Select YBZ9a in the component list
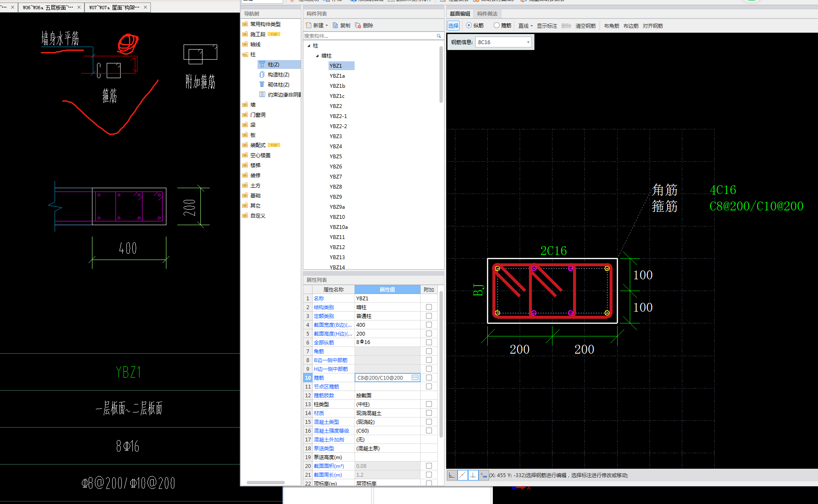Viewport: 818px width, 504px height. 337,207
